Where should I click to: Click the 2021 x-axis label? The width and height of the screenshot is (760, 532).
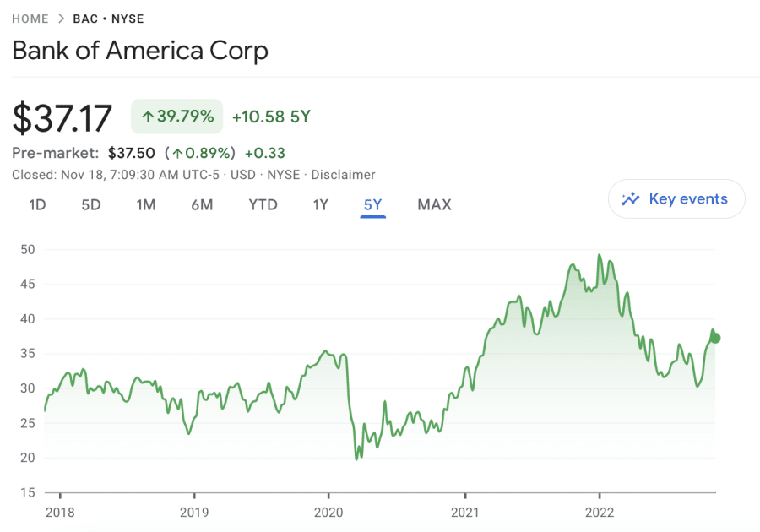coord(464,512)
